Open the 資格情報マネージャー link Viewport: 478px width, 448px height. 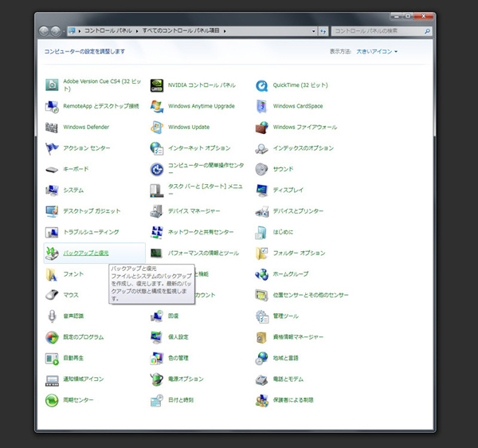[298, 337]
